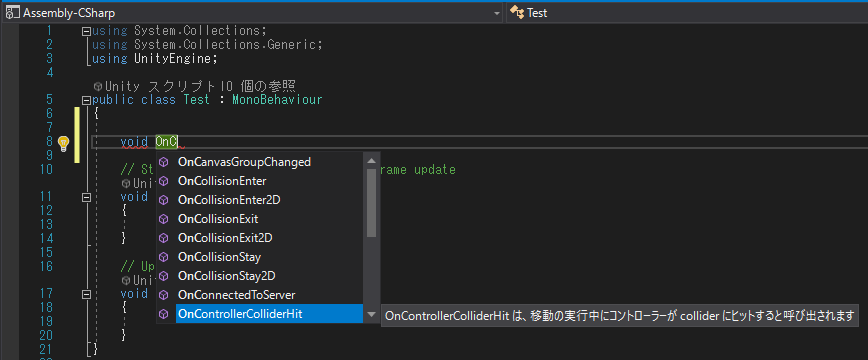Collapse the method outline at line 17
Image resolution: width=868 pixels, height=360 pixels.
pyautogui.click(x=86, y=294)
